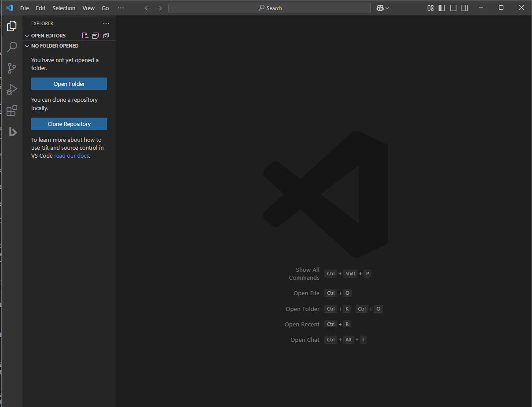This screenshot has height=407, width=532.
Task: Click the Open File shortcut hint
Action: (x=323, y=293)
